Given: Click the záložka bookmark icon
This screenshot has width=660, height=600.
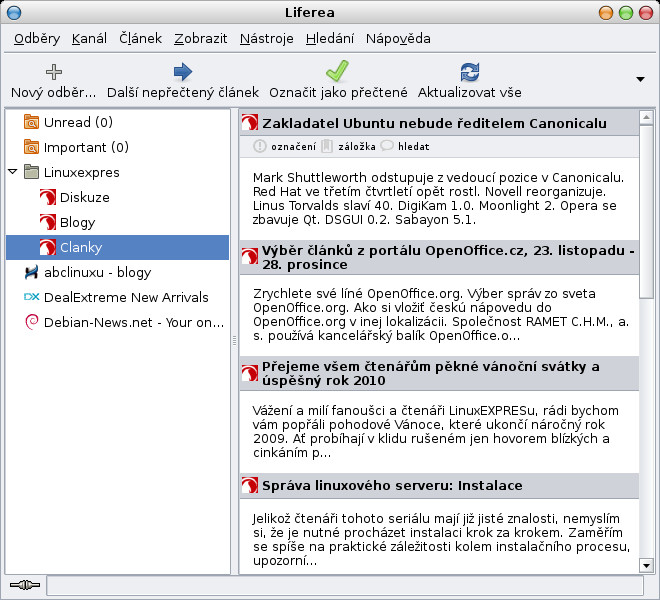Looking at the screenshot, I should point(326,146).
